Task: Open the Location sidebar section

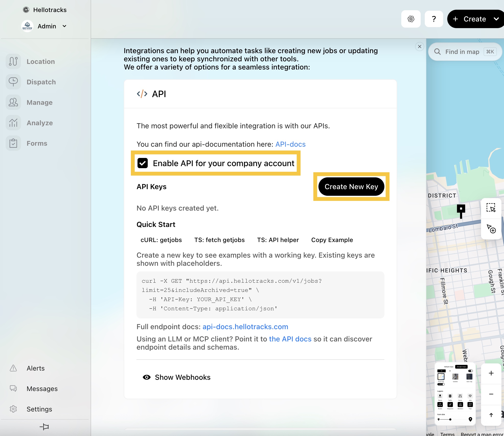Action: (x=31, y=62)
